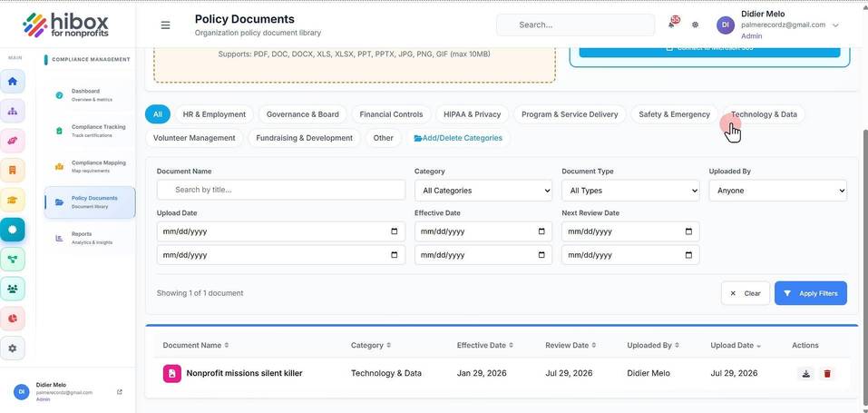Click the Showing 1 of 1 document text

click(x=200, y=293)
